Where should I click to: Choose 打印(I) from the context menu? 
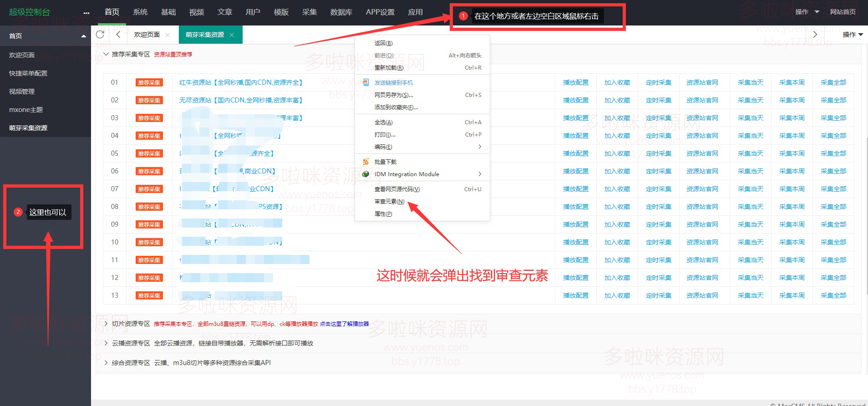(x=385, y=135)
